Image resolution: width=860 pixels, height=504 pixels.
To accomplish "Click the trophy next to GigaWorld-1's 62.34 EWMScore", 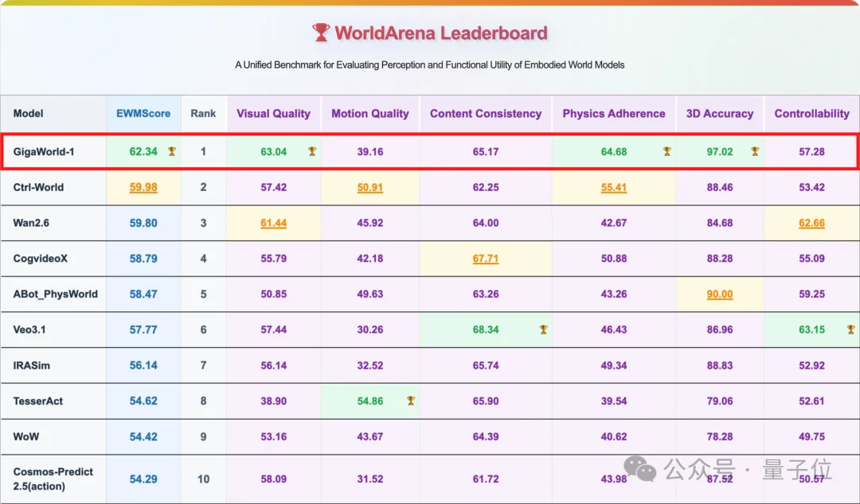I will [171, 151].
